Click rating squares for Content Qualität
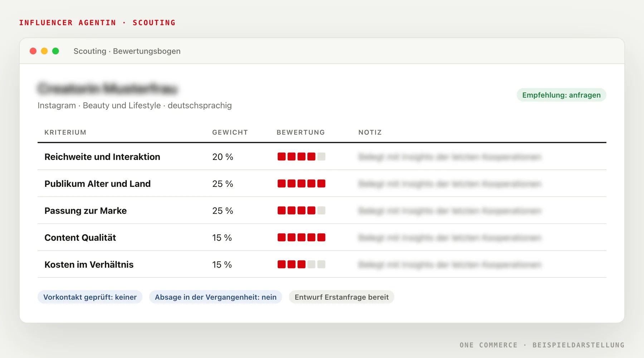Image resolution: width=644 pixels, height=358 pixels. click(301, 237)
